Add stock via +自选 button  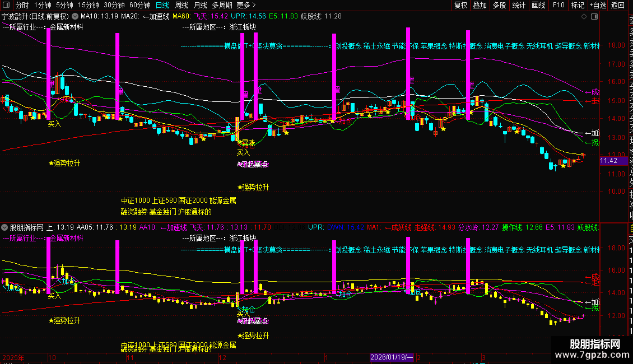click(x=598, y=5)
